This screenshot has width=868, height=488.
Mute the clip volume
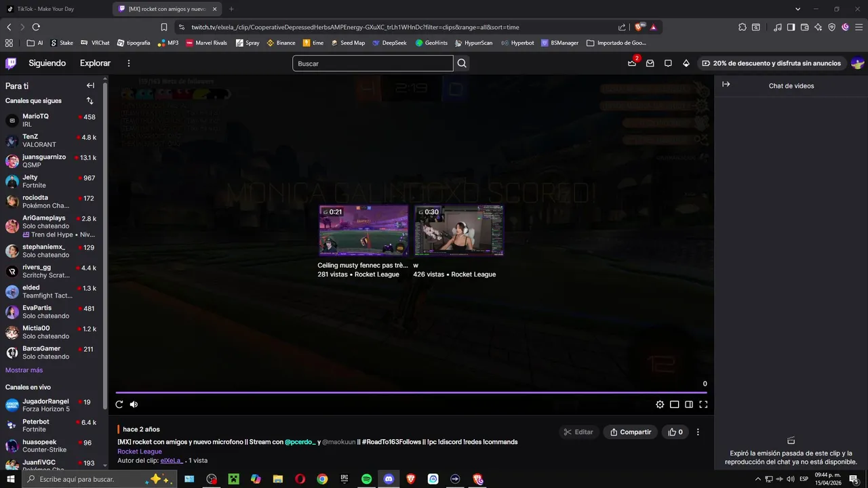tap(134, 405)
